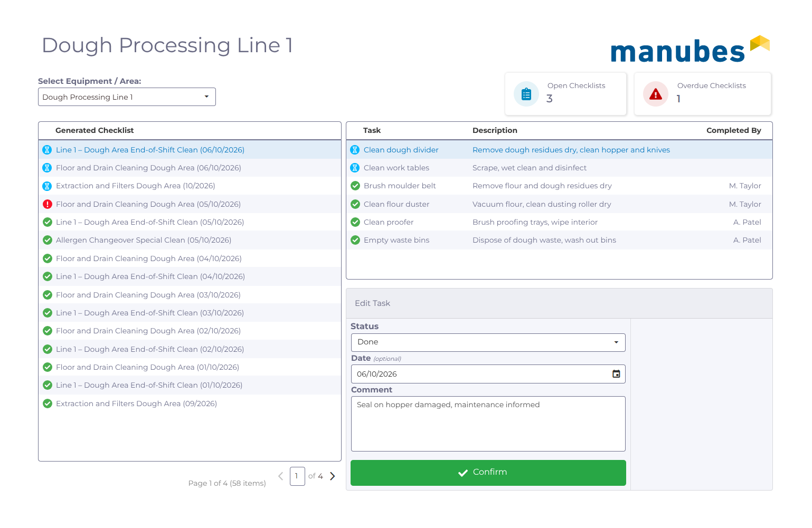Screen dimensions: 812x528
Task: Click green check icon beside Clean proofer
Action: pos(355,222)
